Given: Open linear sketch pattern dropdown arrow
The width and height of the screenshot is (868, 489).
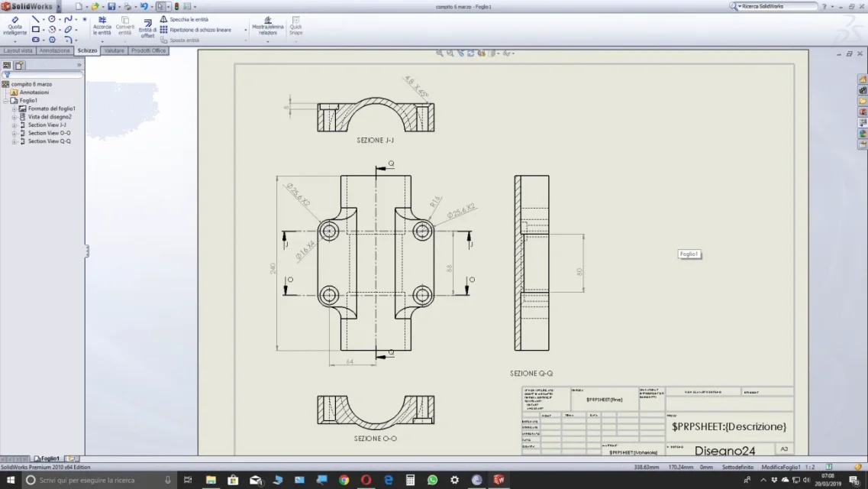Looking at the screenshot, I should pos(245,30).
